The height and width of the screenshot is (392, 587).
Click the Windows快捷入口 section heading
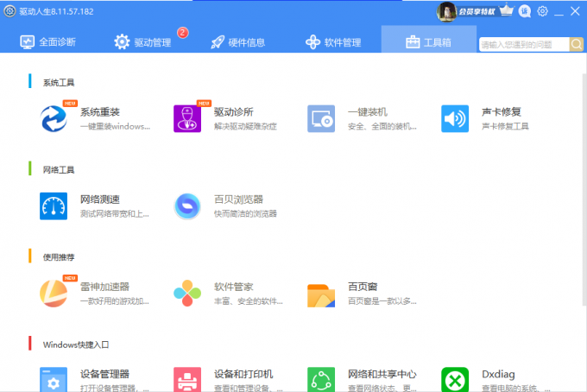coord(76,345)
